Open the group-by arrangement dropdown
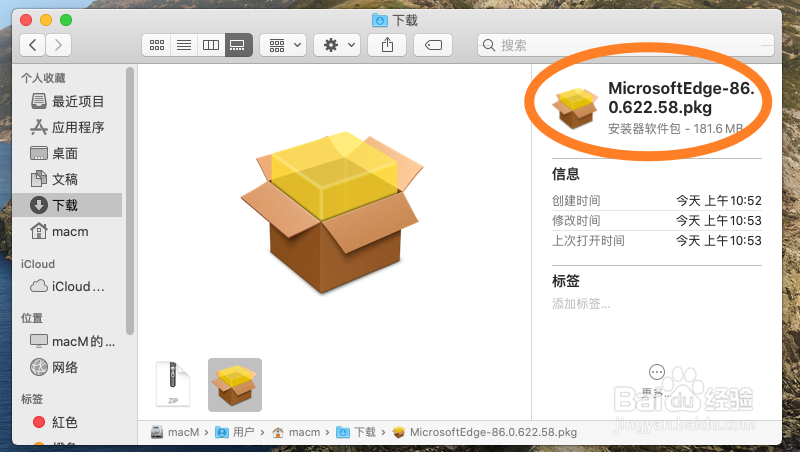Image resolution: width=800 pixels, height=452 pixels. click(x=283, y=45)
